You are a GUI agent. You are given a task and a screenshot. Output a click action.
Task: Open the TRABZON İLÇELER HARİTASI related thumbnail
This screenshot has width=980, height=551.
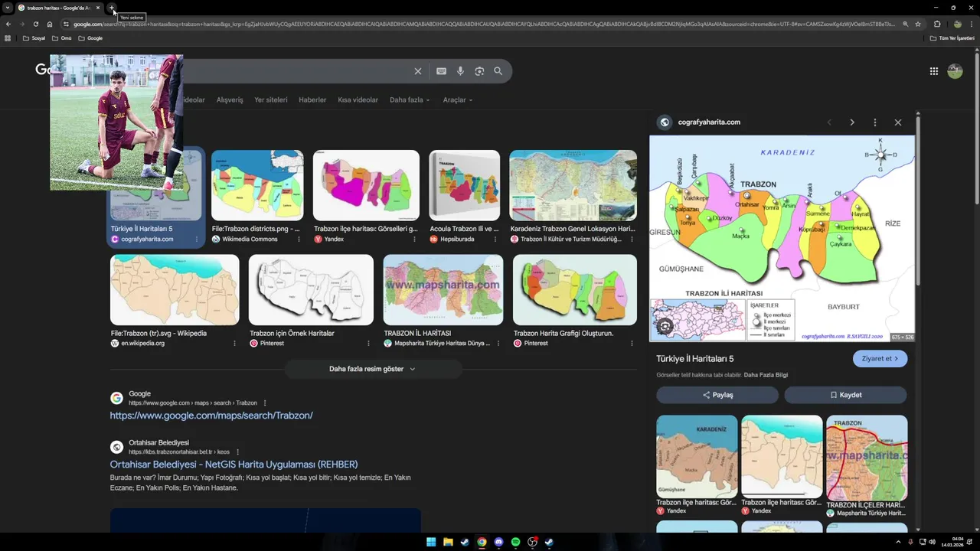[867, 458]
